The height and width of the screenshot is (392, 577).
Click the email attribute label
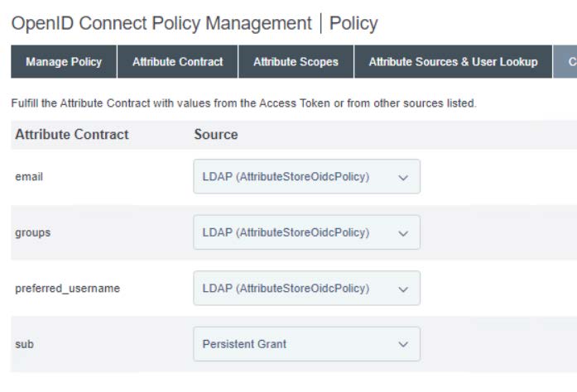(29, 177)
